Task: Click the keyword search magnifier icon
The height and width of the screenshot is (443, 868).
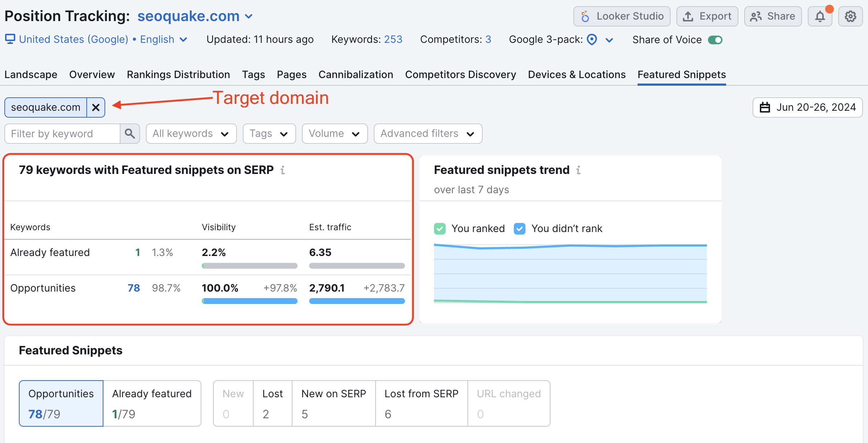Action: (x=130, y=134)
